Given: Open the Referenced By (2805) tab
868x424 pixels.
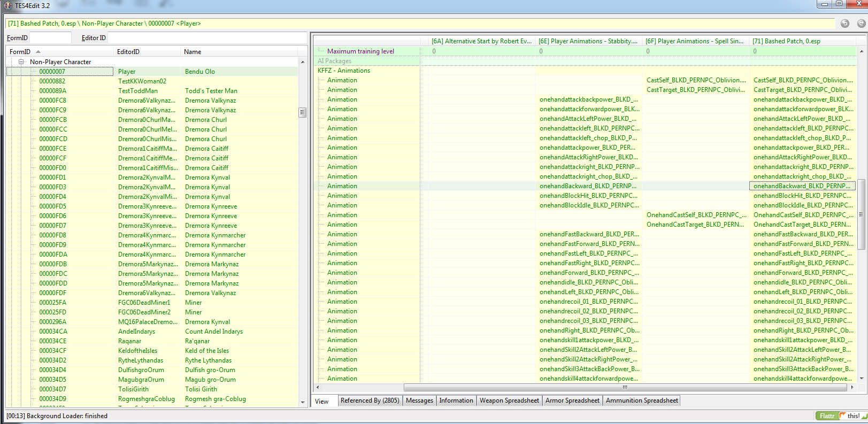Looking at the screenshot, I should (x=370, y=400).
